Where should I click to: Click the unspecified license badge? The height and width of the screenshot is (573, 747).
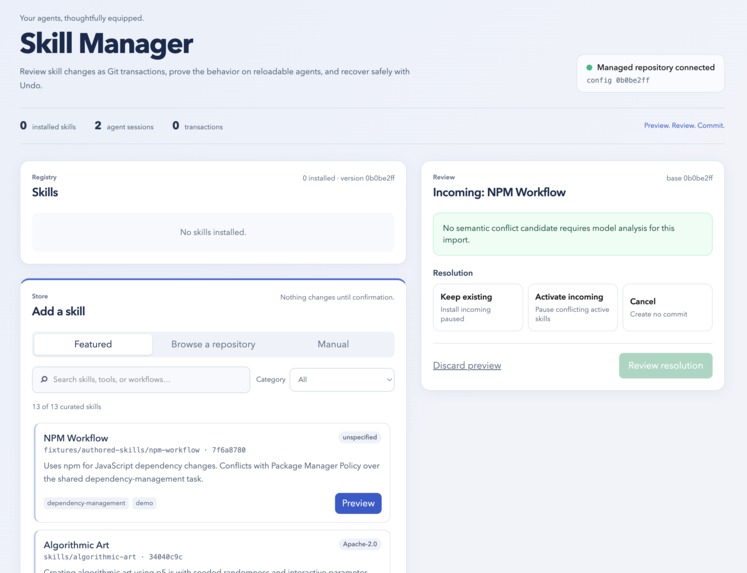pos(360,437)
